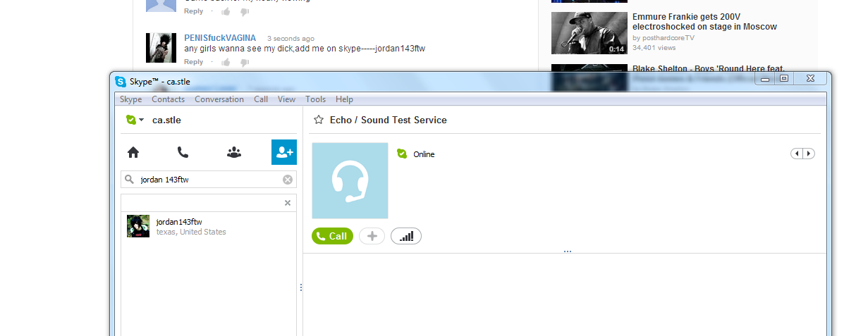Image resolution: width=868 pixels, height=336 pixels.
Task: Check call quality signal bars button
Action: [406, 236]
